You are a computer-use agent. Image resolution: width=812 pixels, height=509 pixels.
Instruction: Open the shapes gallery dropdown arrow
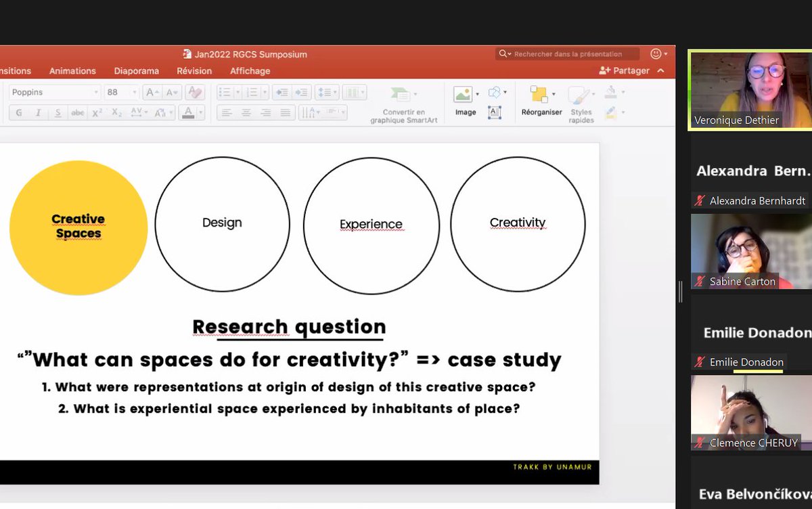506,93
